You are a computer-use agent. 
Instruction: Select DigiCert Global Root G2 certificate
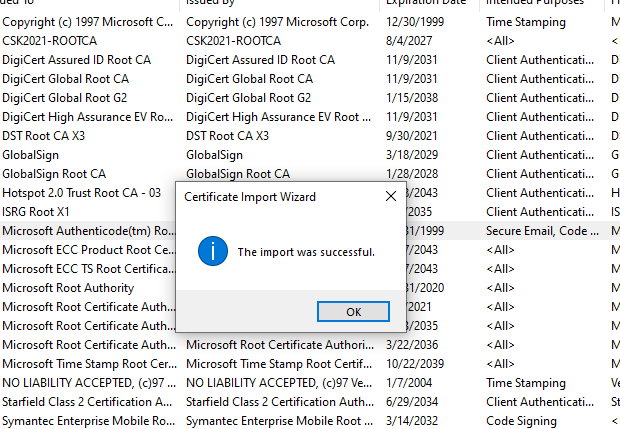(x=65, y=97)
